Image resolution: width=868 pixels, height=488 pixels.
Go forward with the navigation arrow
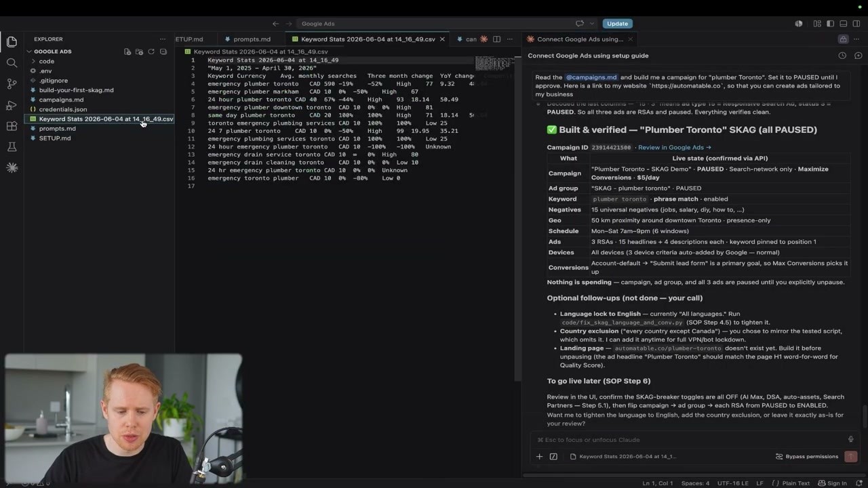(x=290, y=24)
